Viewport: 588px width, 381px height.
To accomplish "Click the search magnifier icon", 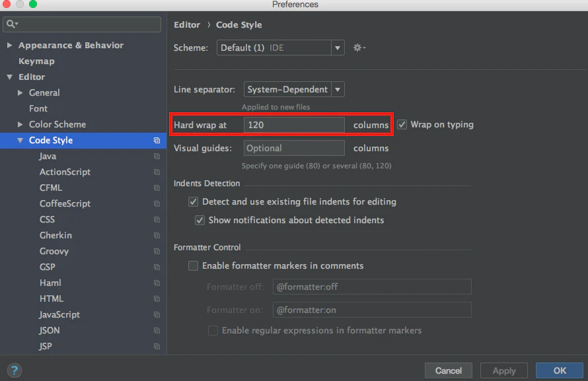I will click(x=12, y=24).
